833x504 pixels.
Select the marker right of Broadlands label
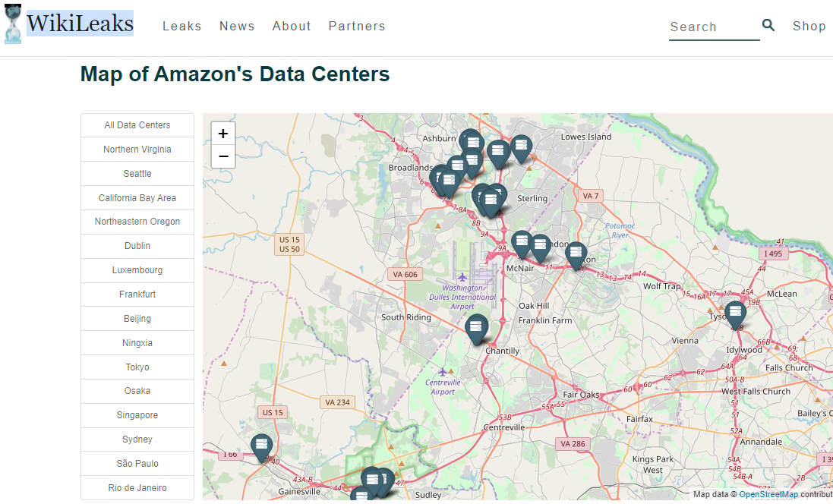pos(449,183)
